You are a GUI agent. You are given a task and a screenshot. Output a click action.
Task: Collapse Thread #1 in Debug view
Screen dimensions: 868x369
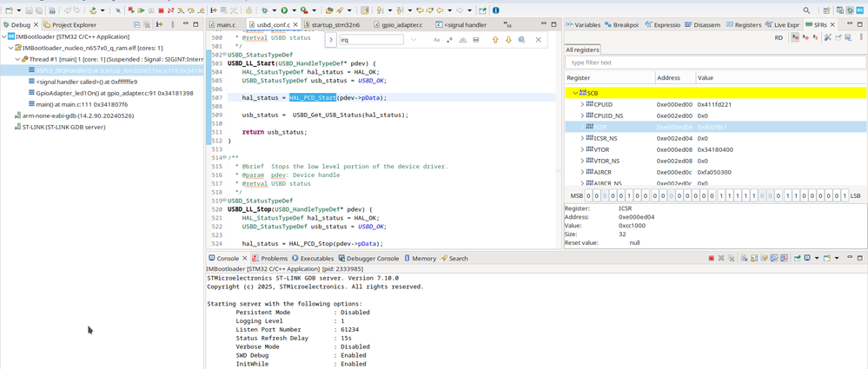[17, 59]
